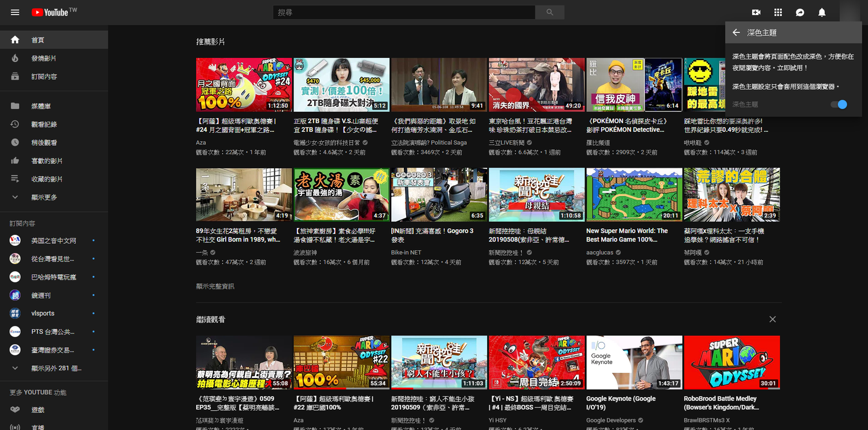Viewport: 868px width, 430px height.
Task: Click the account avatar in the top bar
Action: tap(849, 12)
